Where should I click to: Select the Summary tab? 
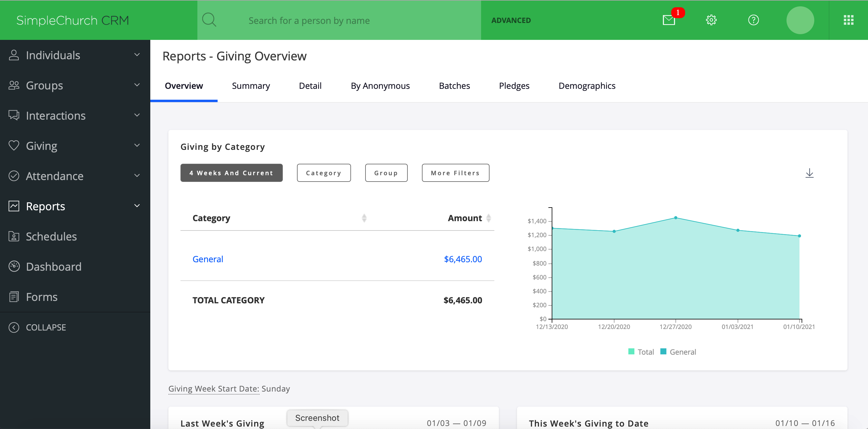pyautogui.click(x=251, y=85)
